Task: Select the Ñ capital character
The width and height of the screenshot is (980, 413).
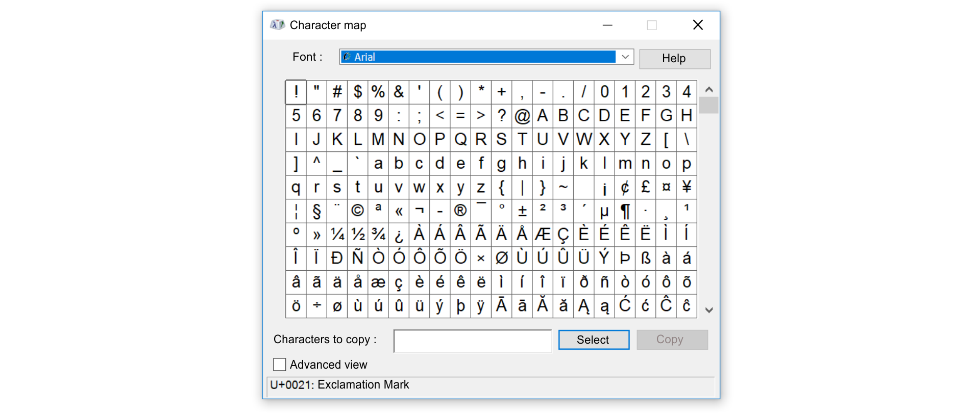Action: click(357, 259)
